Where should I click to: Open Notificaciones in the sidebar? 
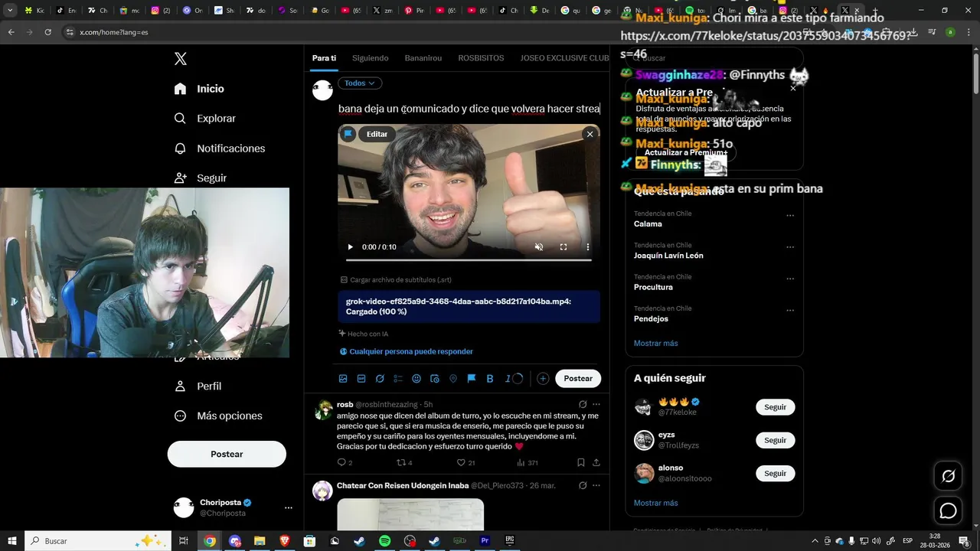(220, 148)
